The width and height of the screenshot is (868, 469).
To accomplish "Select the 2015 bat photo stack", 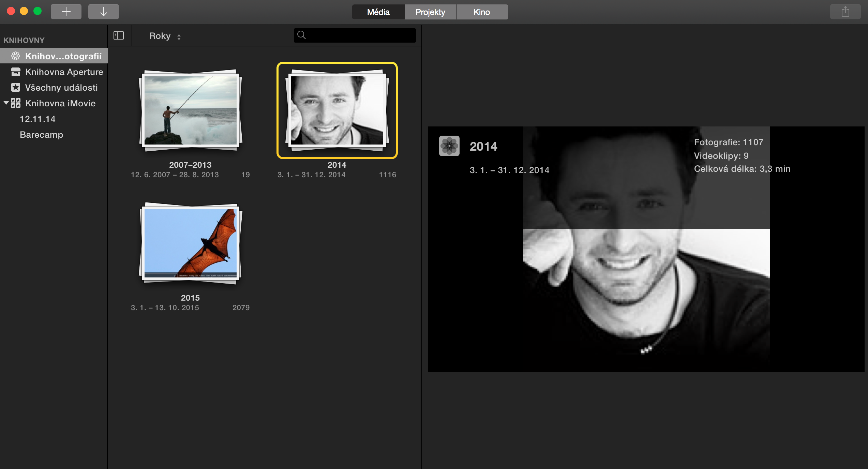I will [190, 243].
